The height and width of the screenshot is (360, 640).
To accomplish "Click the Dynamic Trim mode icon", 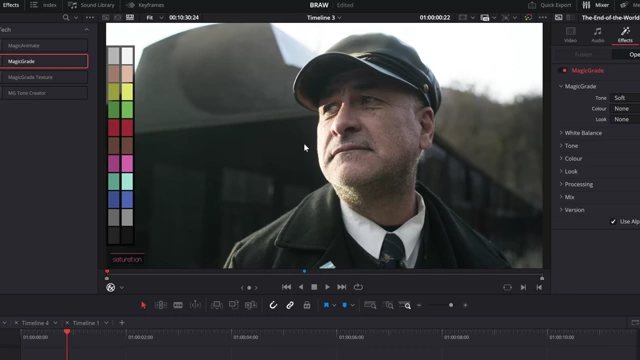I will click(x=195, y=305).
